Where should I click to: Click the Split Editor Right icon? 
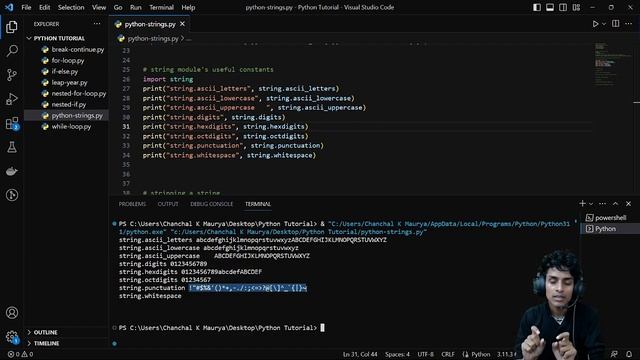tap(616, 24)
